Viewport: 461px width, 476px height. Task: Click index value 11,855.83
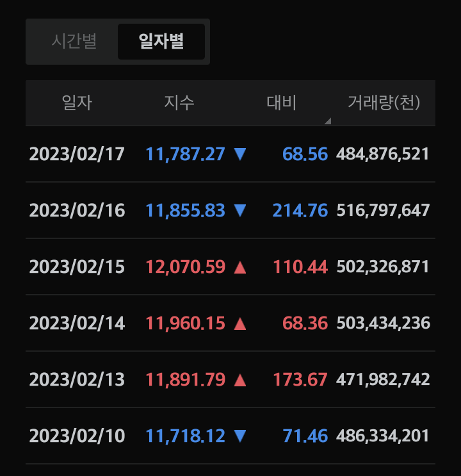(x=186, y=211)
